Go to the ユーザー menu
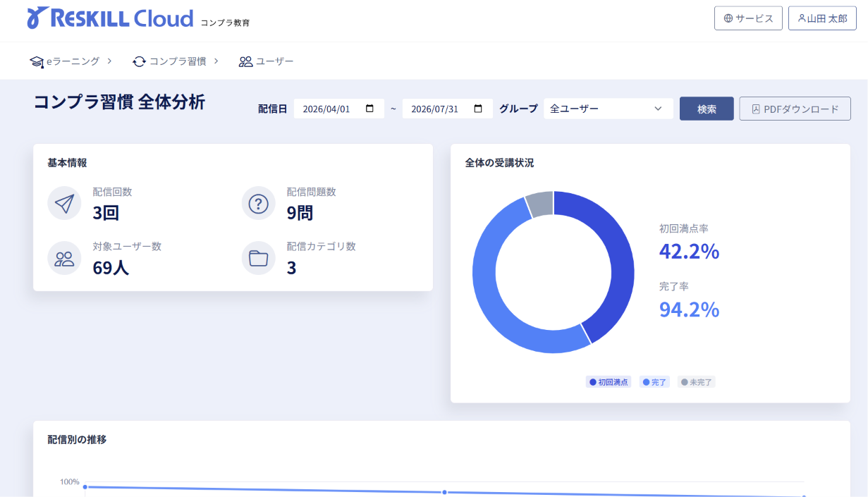This screenshot has height=497, width=868. tap(266, 61)
